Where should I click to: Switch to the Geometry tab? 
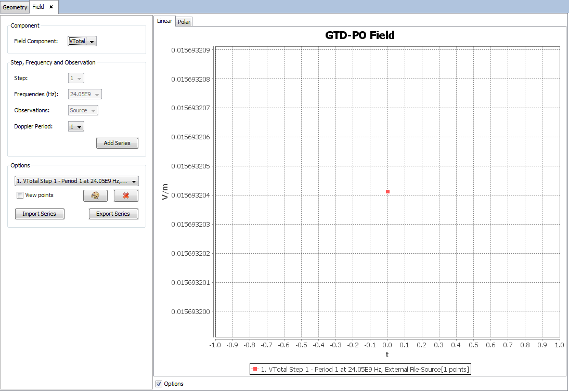[15, 7]
